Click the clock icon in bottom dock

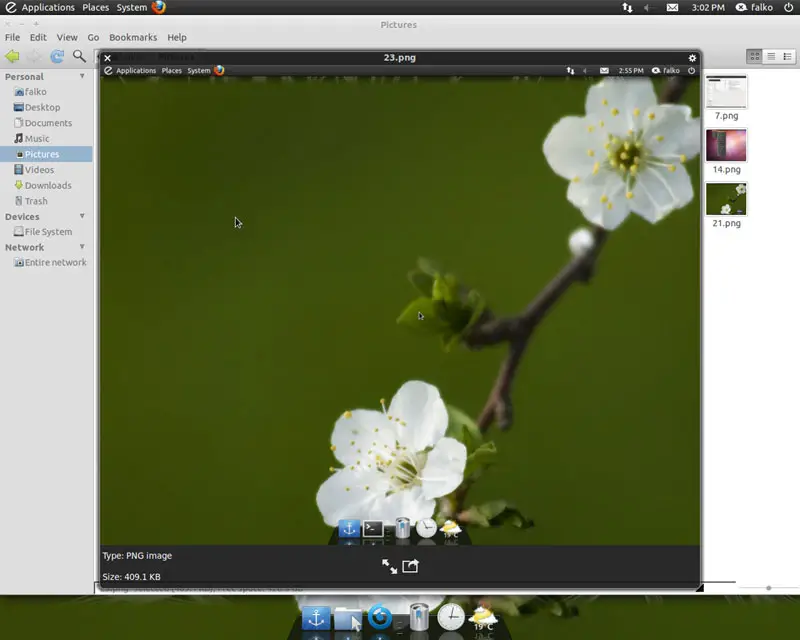click(x=450, y=618)
